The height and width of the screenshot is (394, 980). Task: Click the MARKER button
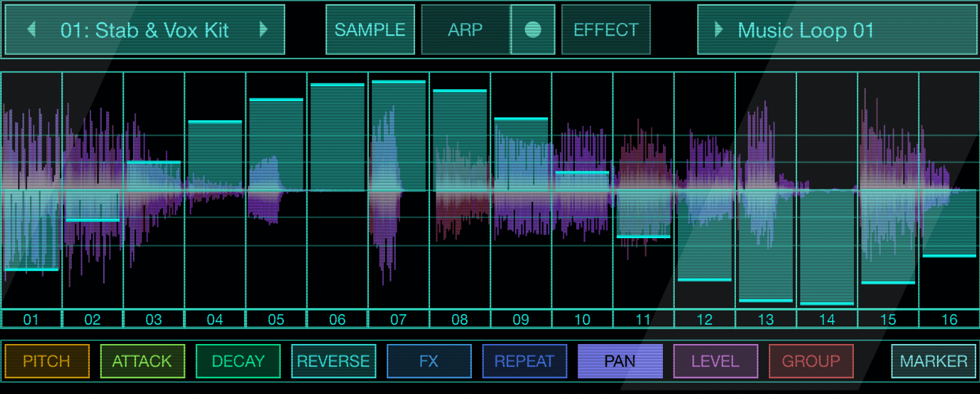tap(933, 361)
